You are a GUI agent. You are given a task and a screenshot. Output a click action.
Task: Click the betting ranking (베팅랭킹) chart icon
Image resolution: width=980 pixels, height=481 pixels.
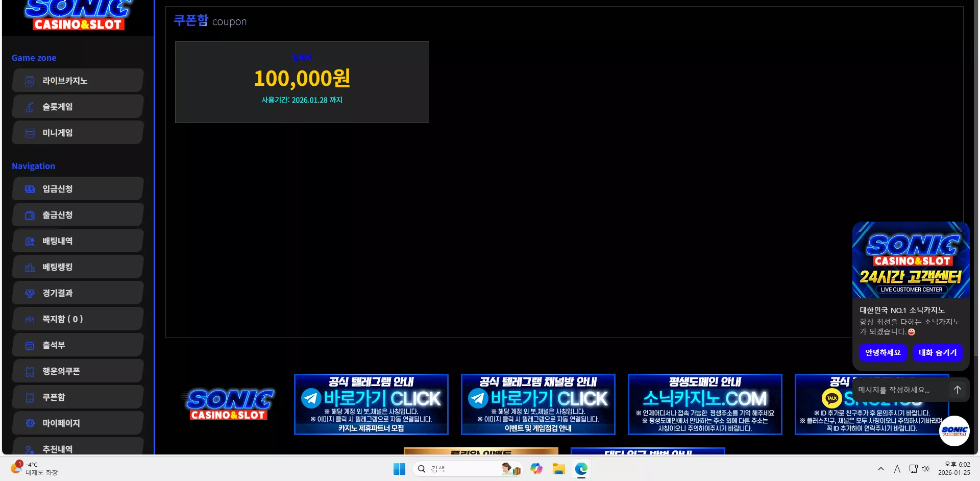(30, 268)
